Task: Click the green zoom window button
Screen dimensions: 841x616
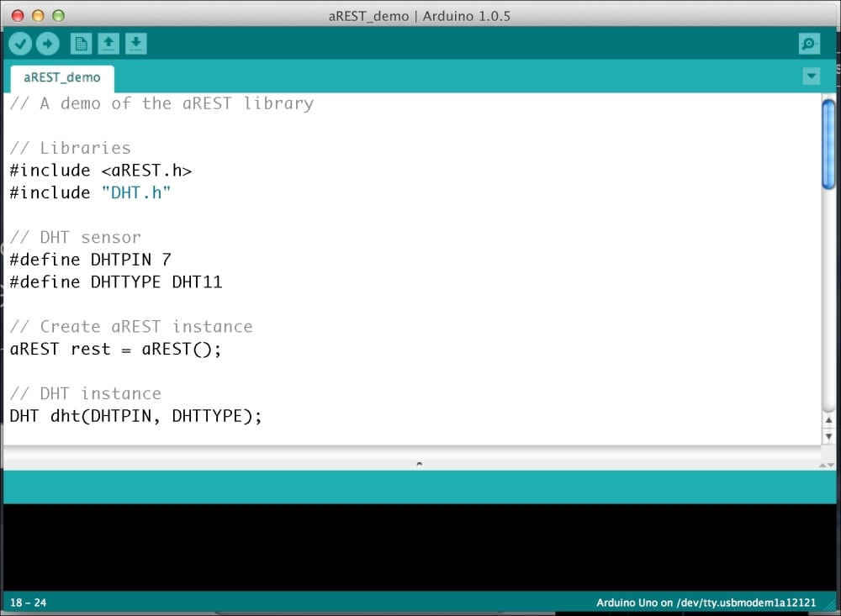Action: click(x=59, y=16)
